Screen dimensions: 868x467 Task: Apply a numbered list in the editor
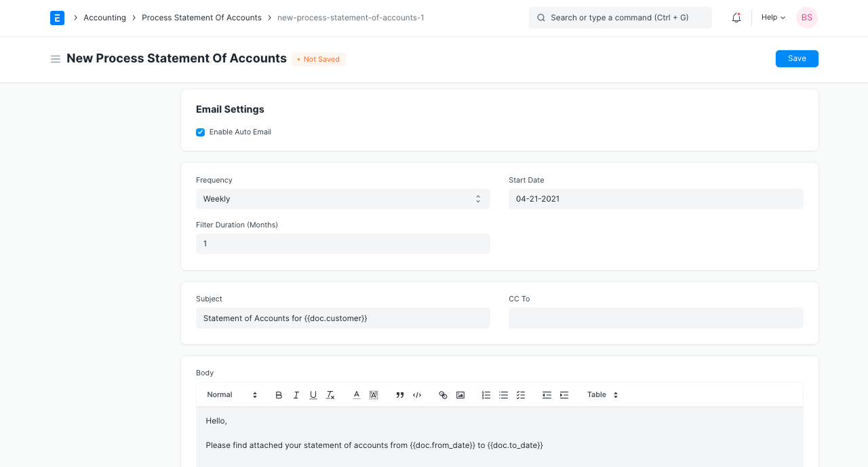[486, 394]
